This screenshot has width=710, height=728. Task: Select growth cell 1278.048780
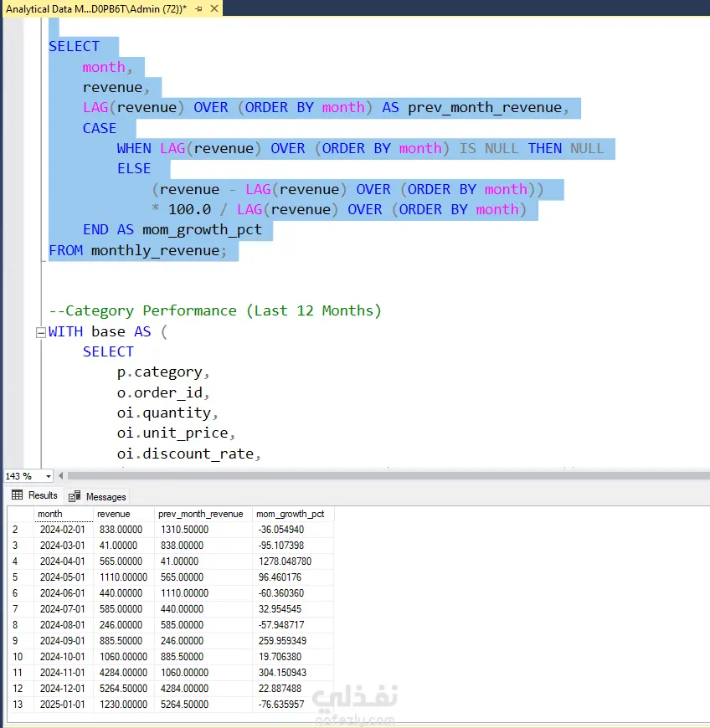293,561
